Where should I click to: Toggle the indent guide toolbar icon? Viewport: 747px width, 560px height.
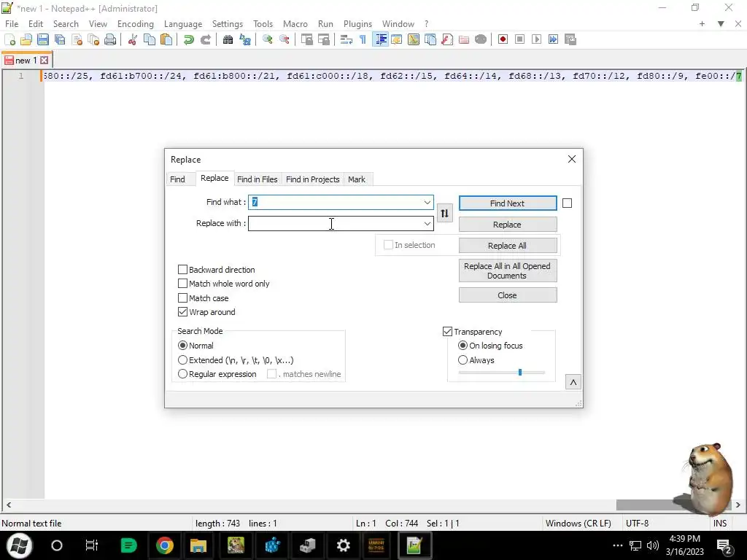381,39
